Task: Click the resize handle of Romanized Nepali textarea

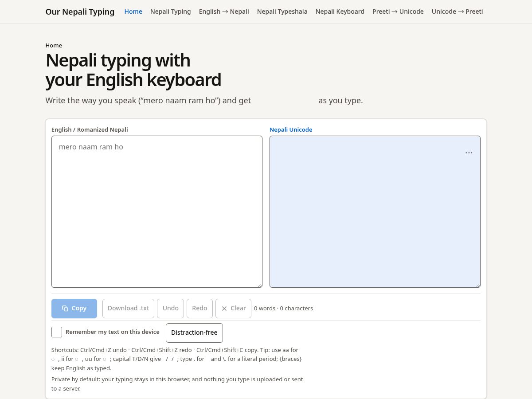Action: click(260, 285)
